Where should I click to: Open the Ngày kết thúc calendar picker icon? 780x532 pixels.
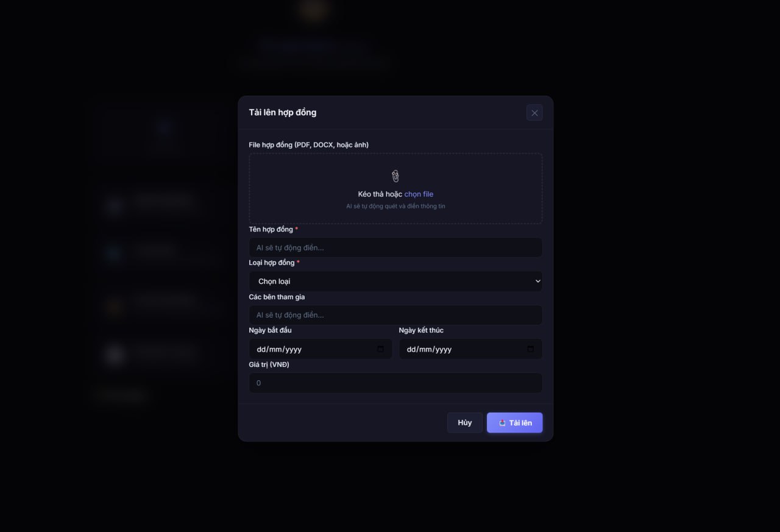[x=530, y=349]
